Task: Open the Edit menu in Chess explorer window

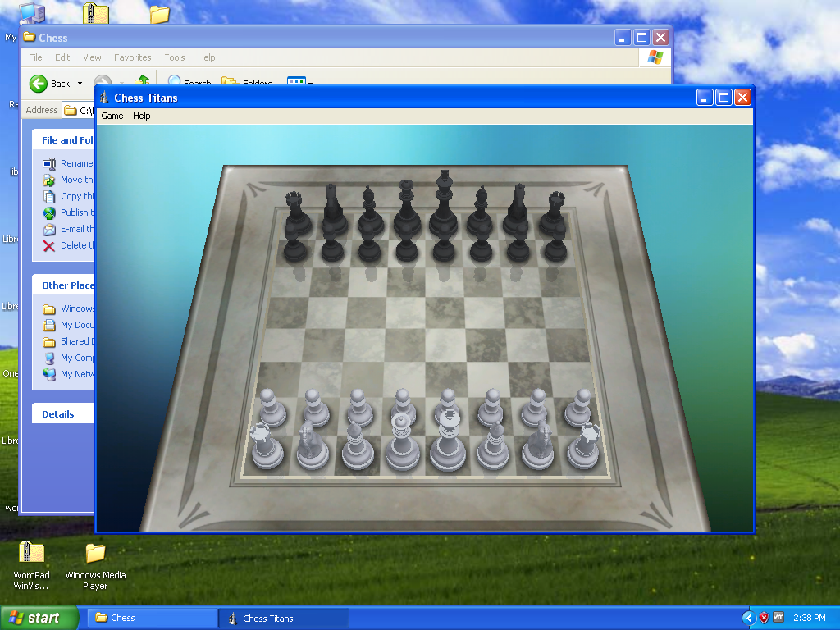Action: click(62, 57)
